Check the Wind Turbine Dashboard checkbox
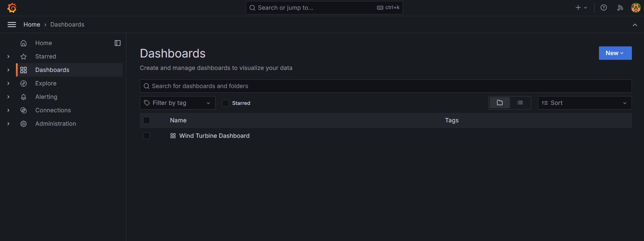644x241 pixels. (147, 136)
